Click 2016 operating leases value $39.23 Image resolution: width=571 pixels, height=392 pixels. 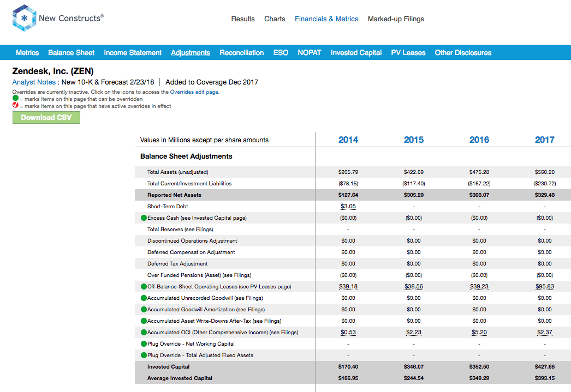click(x=479, y=287)
